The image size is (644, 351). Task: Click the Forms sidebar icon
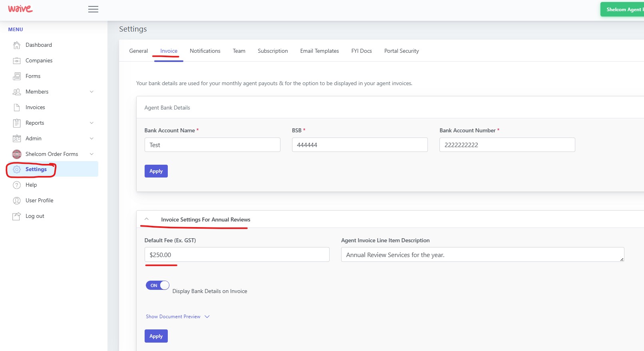pyautogui.click(x=17, y=76)
